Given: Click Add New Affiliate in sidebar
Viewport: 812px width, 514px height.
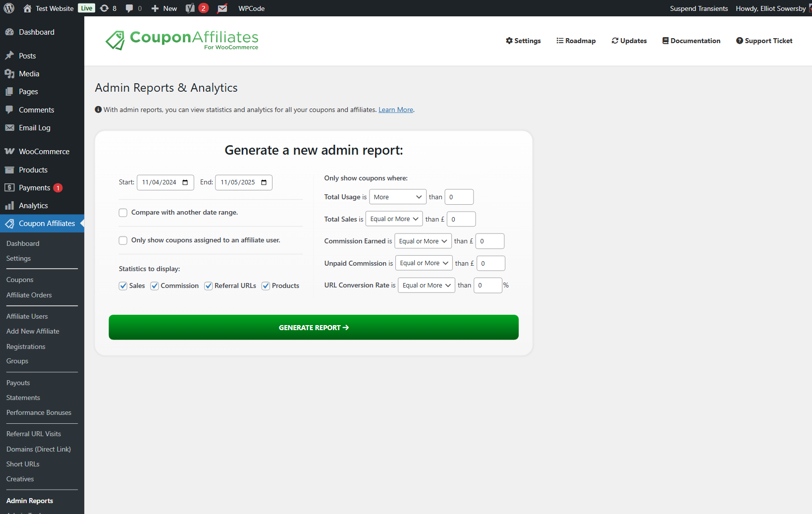Looking at the screenshot, I should tap(33, 331).
